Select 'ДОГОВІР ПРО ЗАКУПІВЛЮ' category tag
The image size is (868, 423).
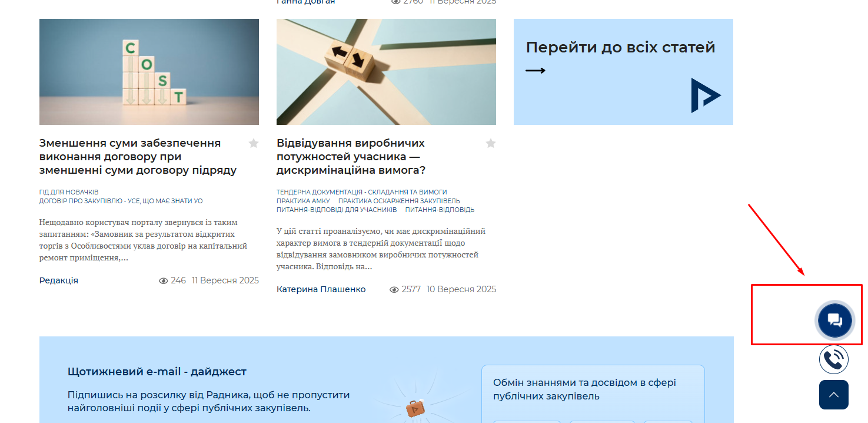pyautogui.click(x=121, y=201)
